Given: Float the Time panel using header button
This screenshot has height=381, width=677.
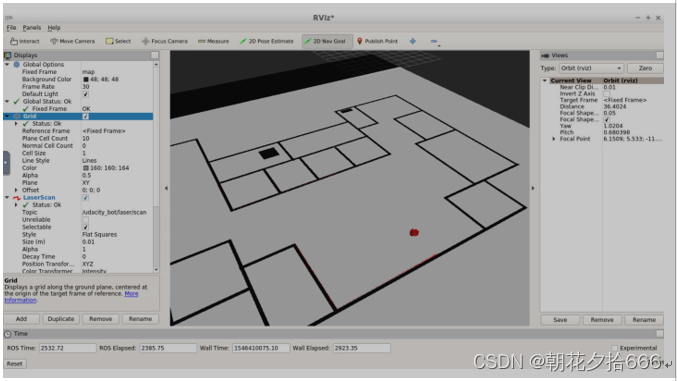Looking at the screenshot, I should pyautogui.click(x=660, y=333).
